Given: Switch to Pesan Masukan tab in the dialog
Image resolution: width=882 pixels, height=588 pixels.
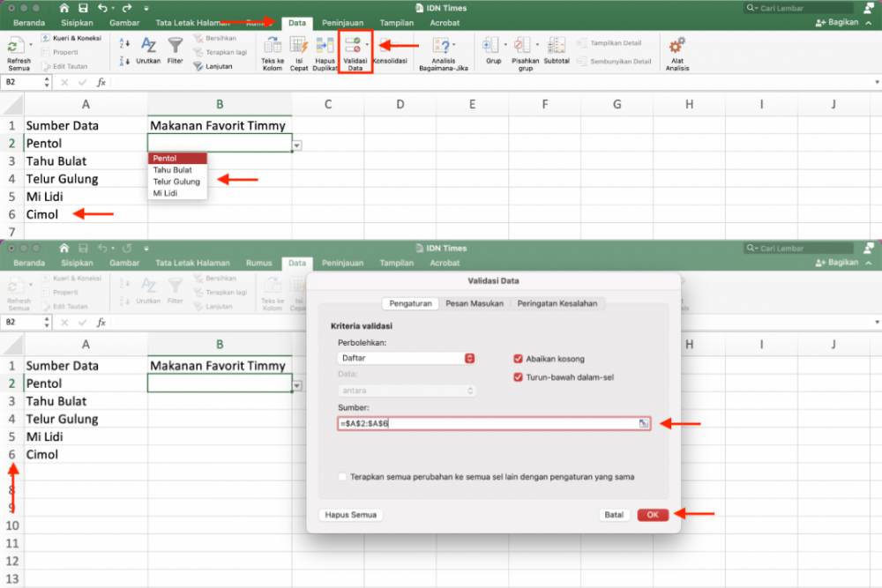Looking at the screenshot, I should click(475, 303).
